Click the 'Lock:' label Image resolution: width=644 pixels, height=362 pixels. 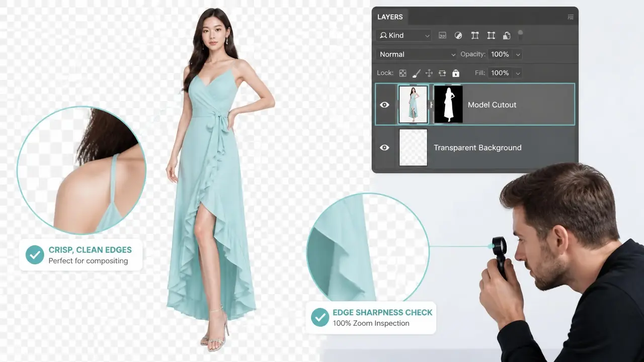(385, 73)
